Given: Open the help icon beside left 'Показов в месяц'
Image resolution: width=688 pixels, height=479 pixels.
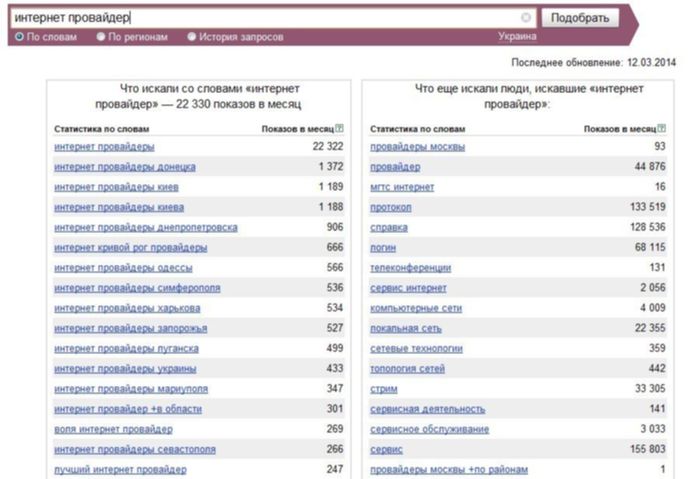Looking at the screenshot, I should [x=339, y=129].
